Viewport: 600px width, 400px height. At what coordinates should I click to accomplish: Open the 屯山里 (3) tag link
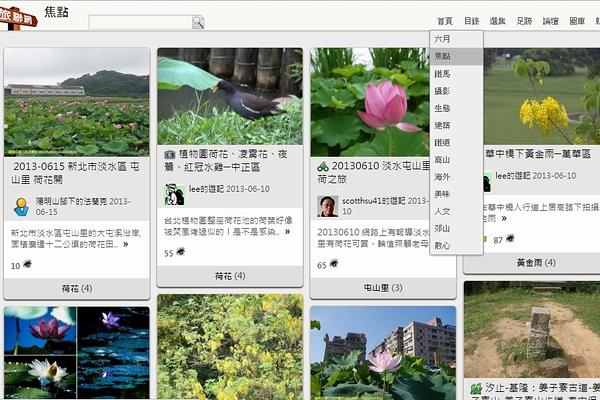pyautogui.click(x=383, y=288)
